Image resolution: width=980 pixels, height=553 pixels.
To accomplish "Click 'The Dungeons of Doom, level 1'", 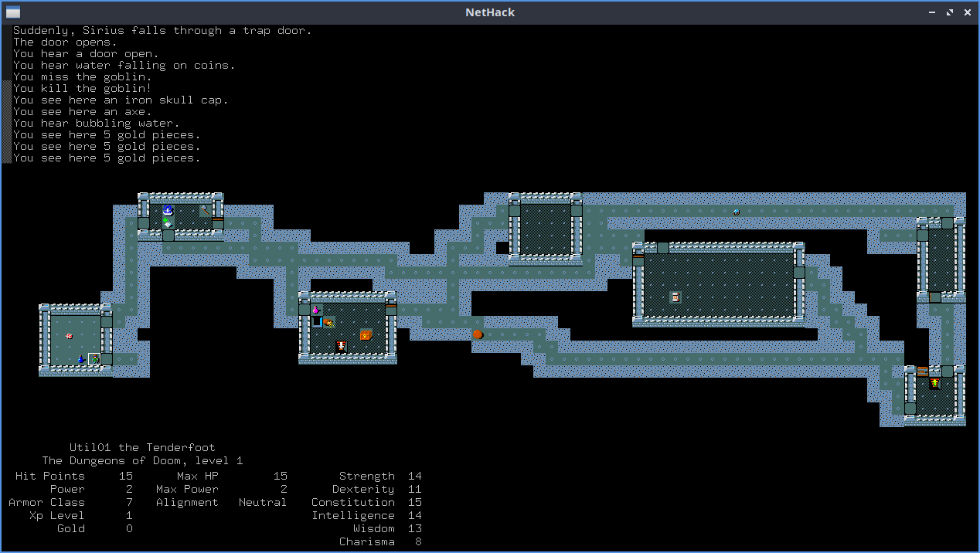I will 142,461.
